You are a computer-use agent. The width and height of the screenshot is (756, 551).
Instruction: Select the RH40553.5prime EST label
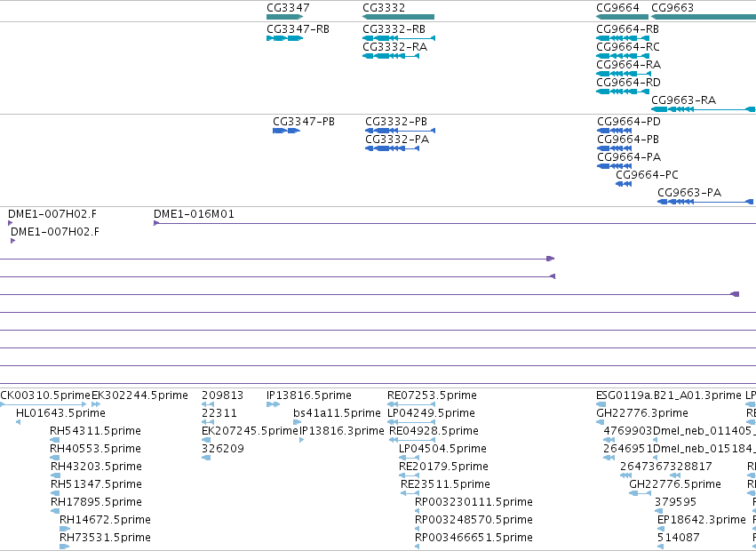click(x=95, y=449)
